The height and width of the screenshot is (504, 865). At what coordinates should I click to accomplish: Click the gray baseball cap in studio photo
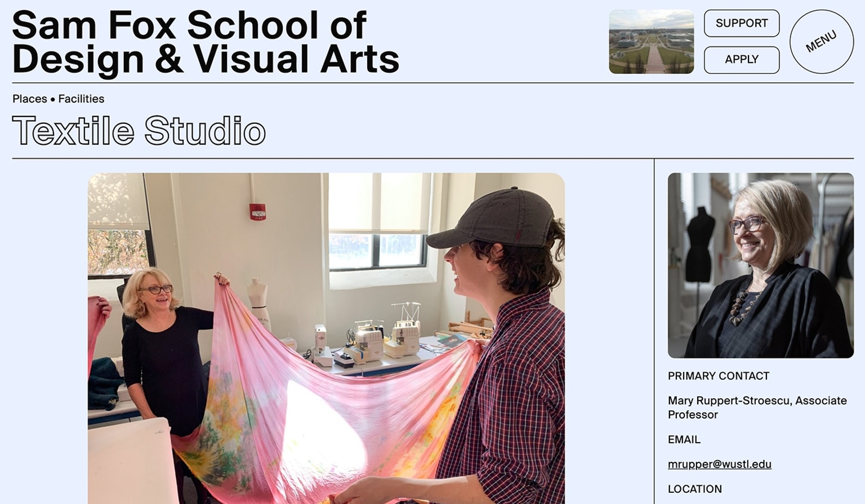coord(490,218)
